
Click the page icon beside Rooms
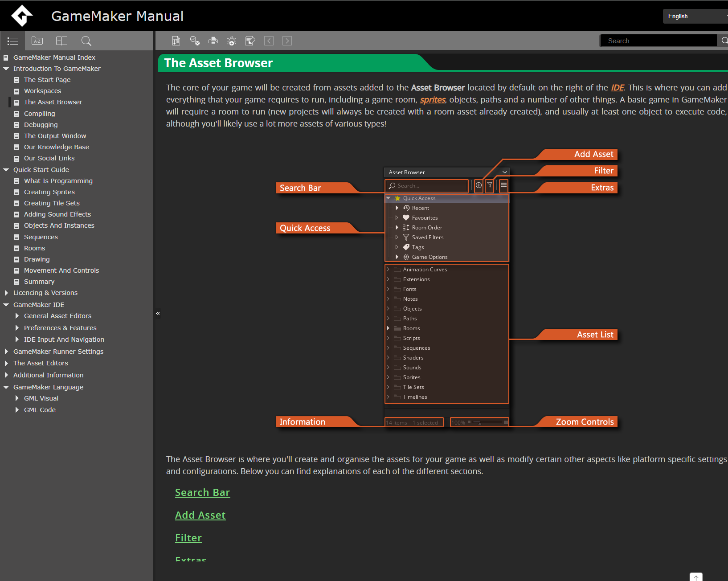pos(16,248)
